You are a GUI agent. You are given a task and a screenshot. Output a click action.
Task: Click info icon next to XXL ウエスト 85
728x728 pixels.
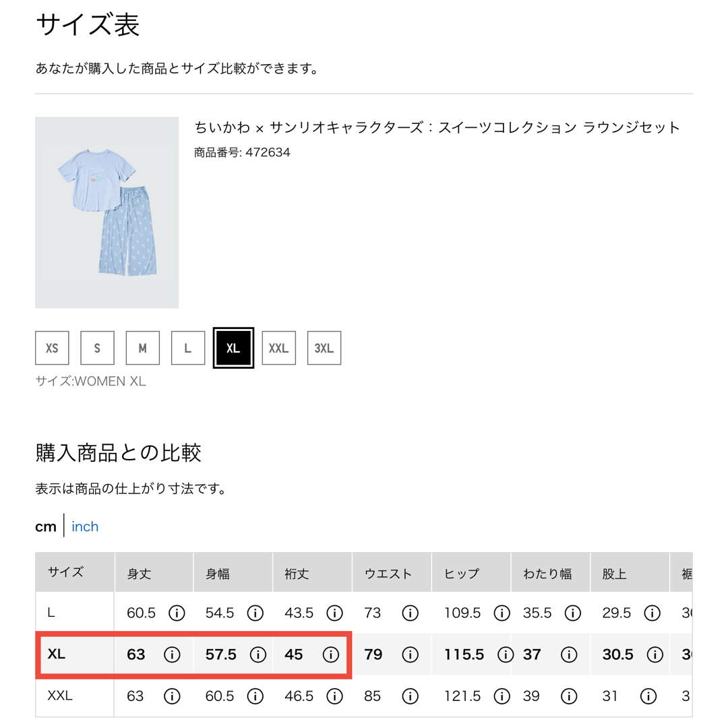pyautogui.click(x=410, y=696)
